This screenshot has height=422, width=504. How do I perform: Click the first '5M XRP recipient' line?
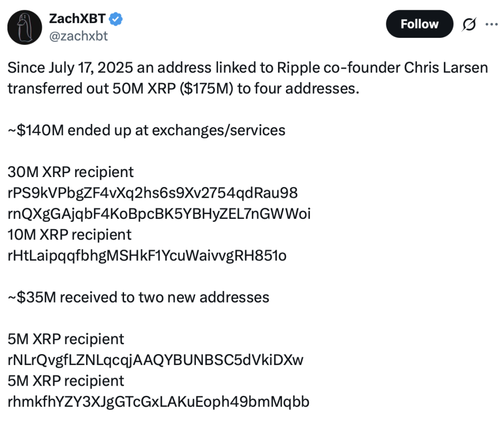(66, 339)
